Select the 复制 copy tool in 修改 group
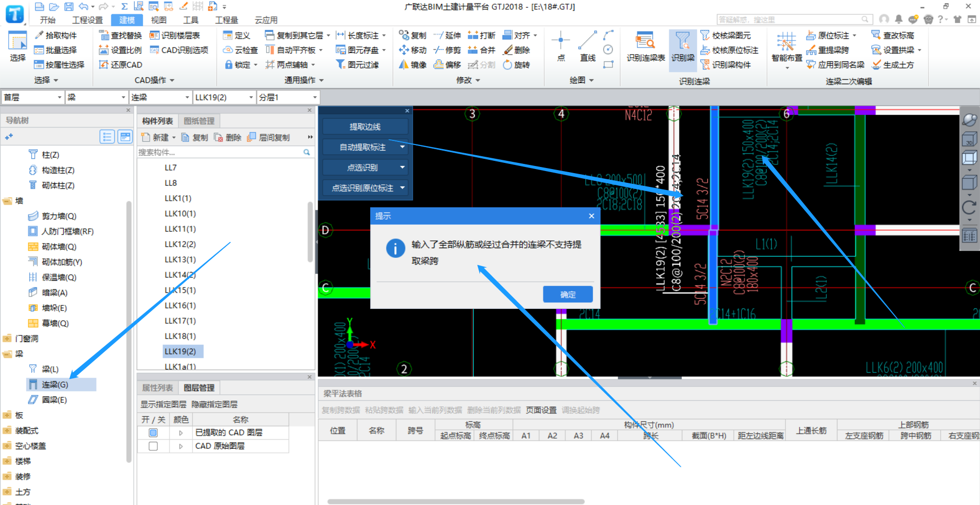 (x=413, y=35)
